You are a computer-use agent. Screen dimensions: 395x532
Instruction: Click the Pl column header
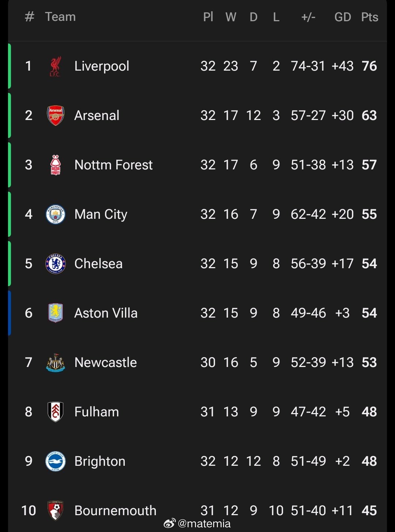click(208, 17)
